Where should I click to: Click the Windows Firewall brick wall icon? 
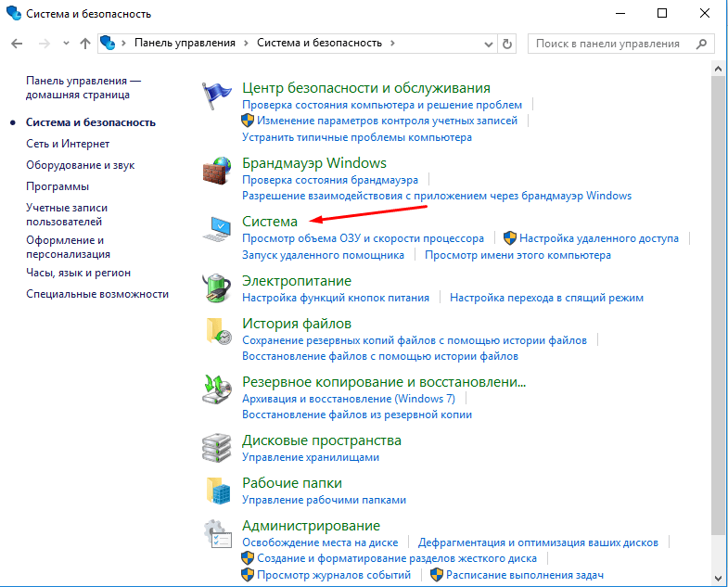(216, 171)
